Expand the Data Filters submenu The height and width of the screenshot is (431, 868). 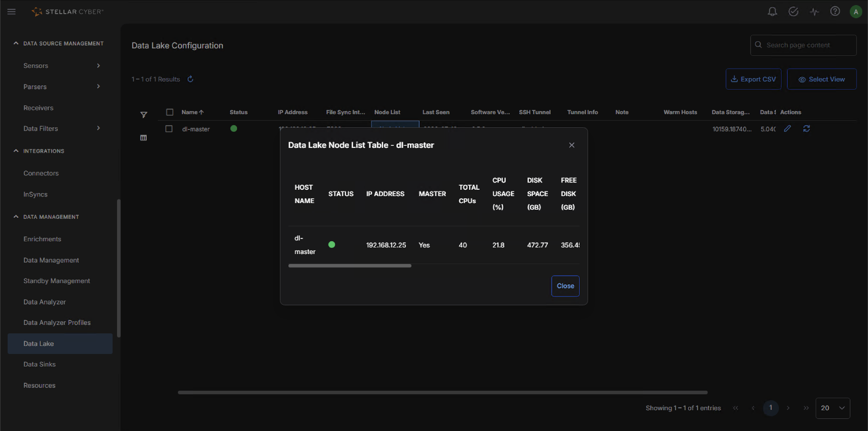point(98,128)
